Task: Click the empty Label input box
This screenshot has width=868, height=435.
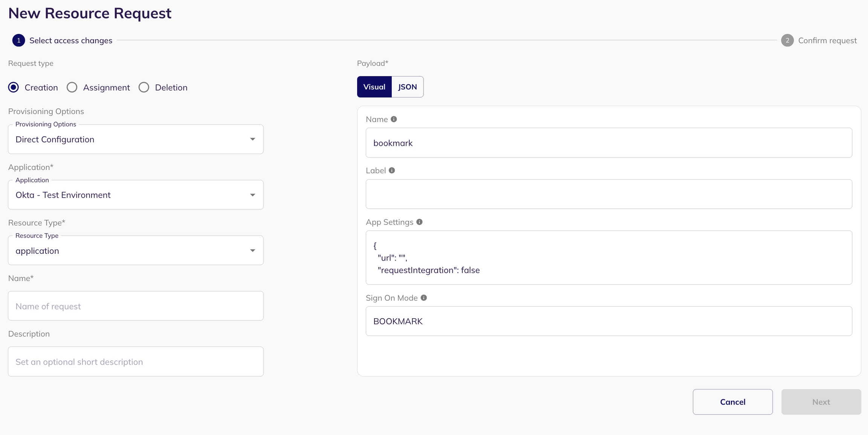Action: coord(608,194)
